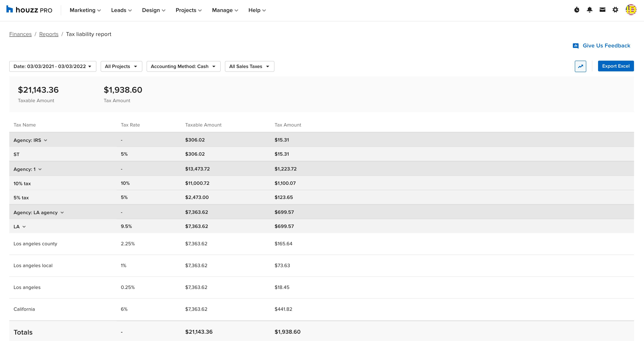Open settings with the gear icon
Viewport: 644px width, 341px height.
[x=615, y=10]
